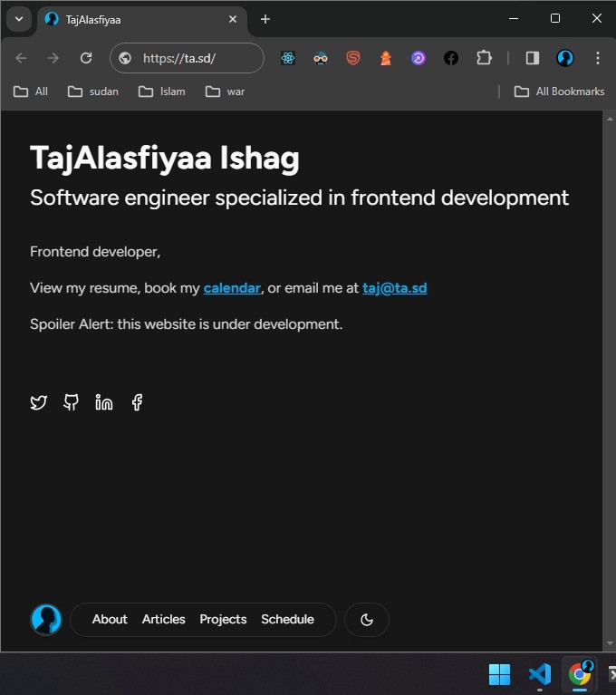Screen dimensions: 616x695
Task: Click the address bar showing https://ta.sd/
Action: coord(187,58)
